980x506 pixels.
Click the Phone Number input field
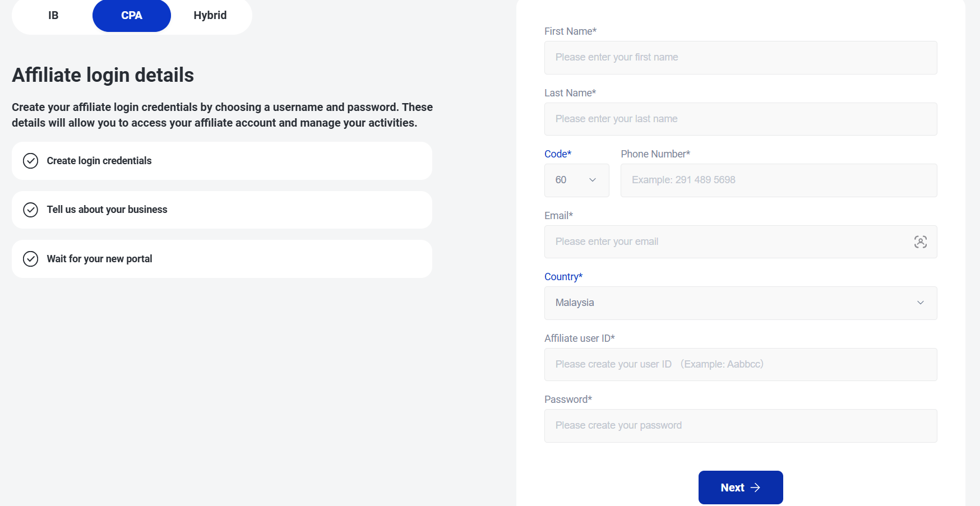(778, 180)
